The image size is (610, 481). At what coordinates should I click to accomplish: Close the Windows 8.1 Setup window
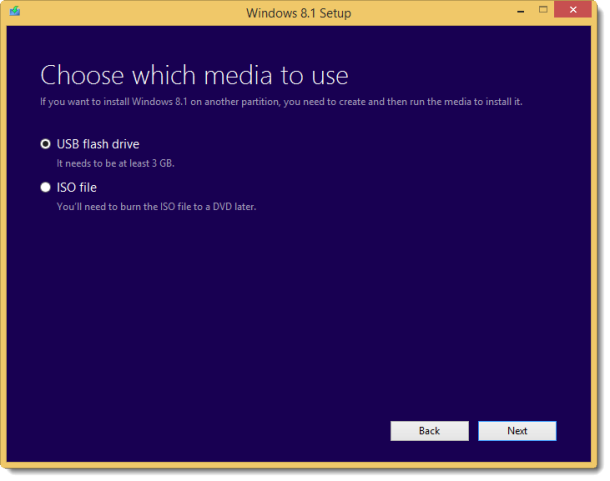[573, 10]
